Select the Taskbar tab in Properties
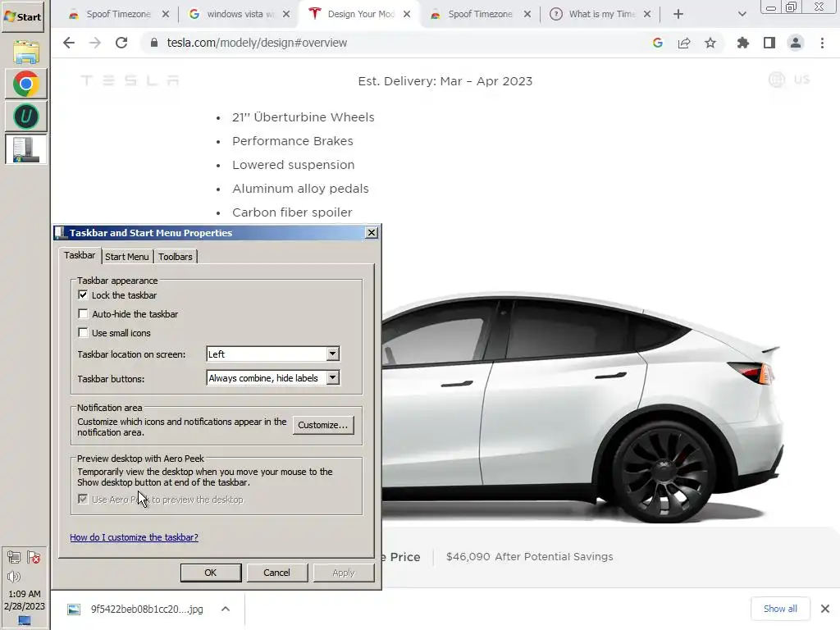The image size is (840, 630). click(x=80, y=256)
